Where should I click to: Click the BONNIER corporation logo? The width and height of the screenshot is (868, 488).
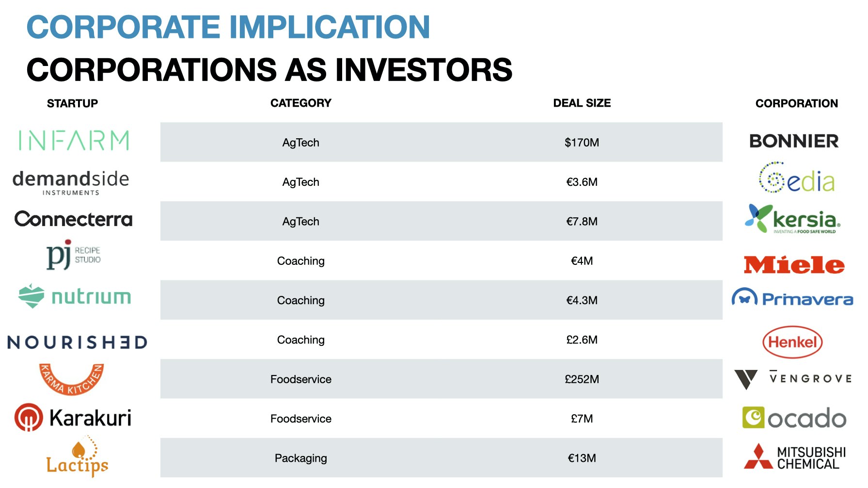[x=793, y=141]
